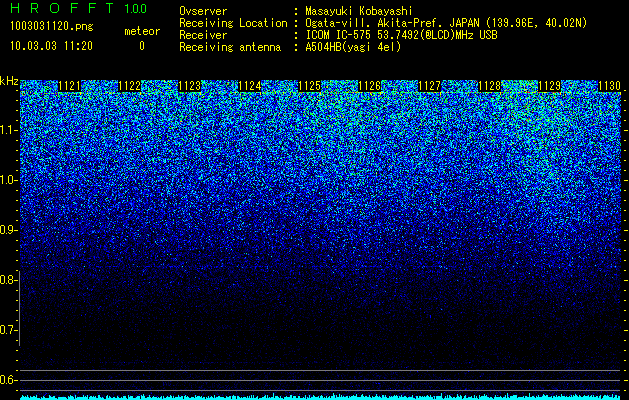Click the 1.0 frequency axis label

pyautogui.click(x=8, y=180)
